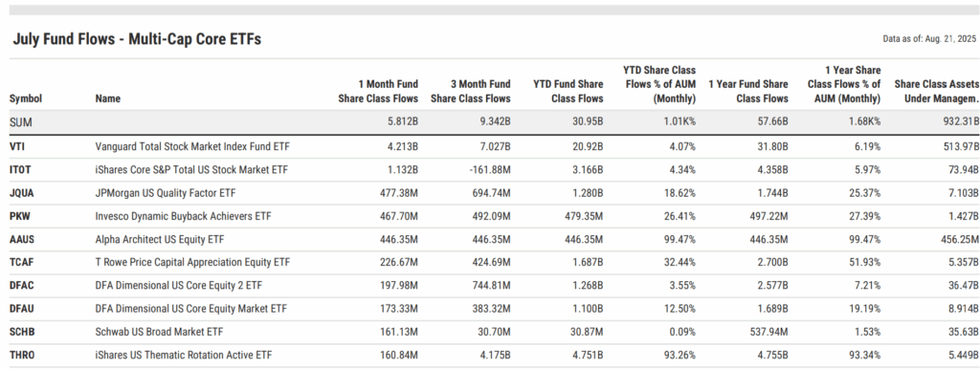This screenshot has width=980, height=369.
Task: Click YTD Share Class Flows % of AUM header
Action: point(659,84)
